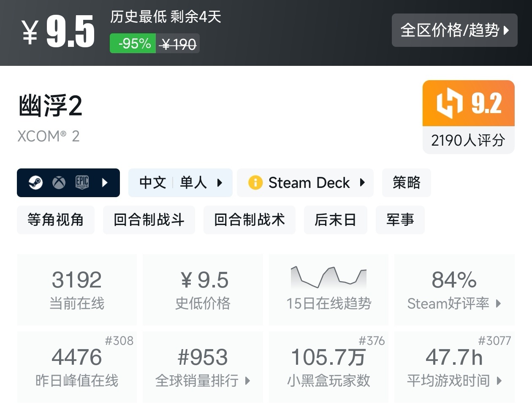Select the 回合制战斗 tag

pyautogui.click(x=149, y=220)
